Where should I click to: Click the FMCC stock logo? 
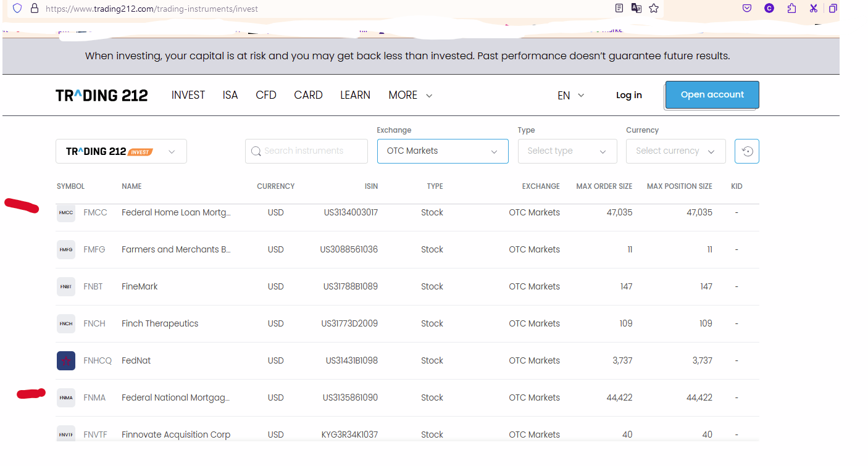click(x=66, y=212)
